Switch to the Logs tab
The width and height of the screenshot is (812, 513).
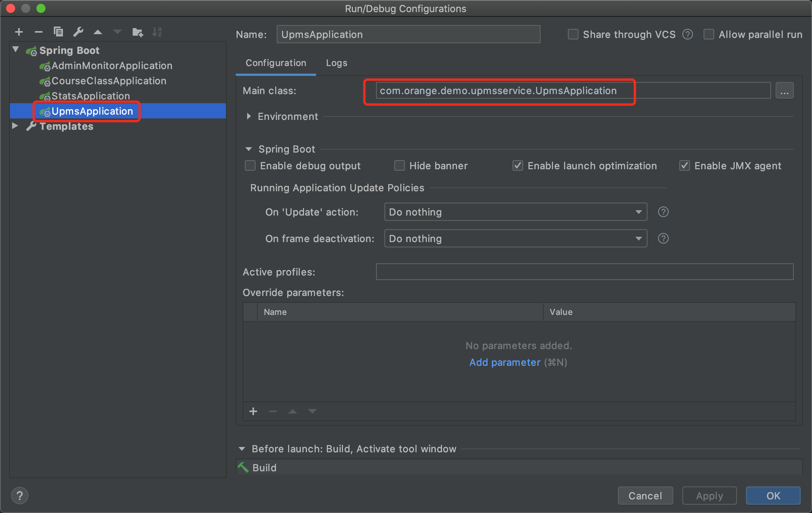[336, 63]
